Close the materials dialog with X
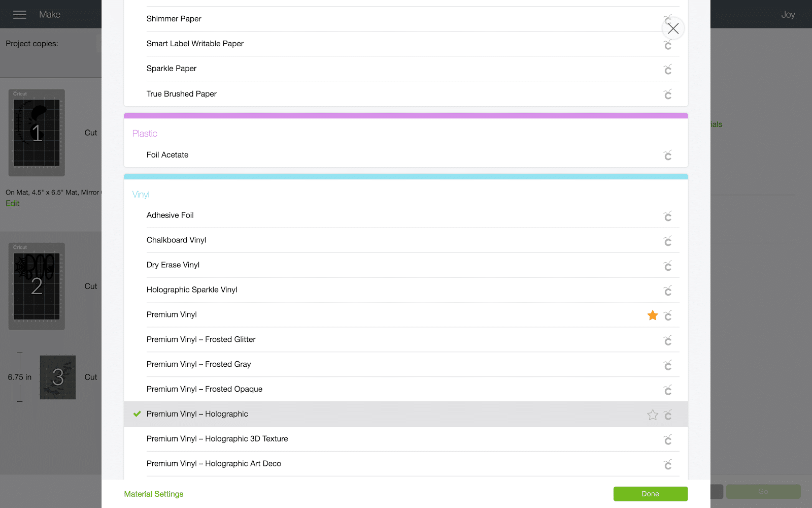The height and width of the screenshot is (508, 812). click(x=673, y=28)
